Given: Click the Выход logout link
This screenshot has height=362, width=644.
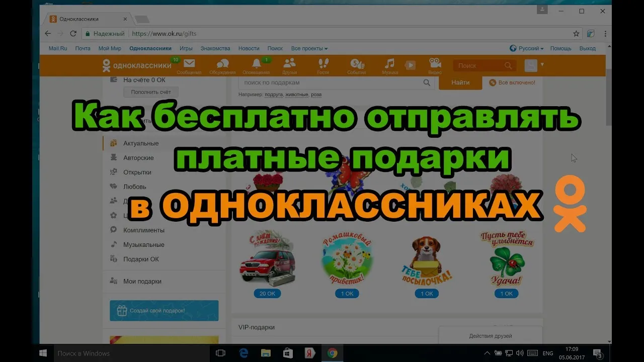Looking at the screenshot, I should click(588, 48).
